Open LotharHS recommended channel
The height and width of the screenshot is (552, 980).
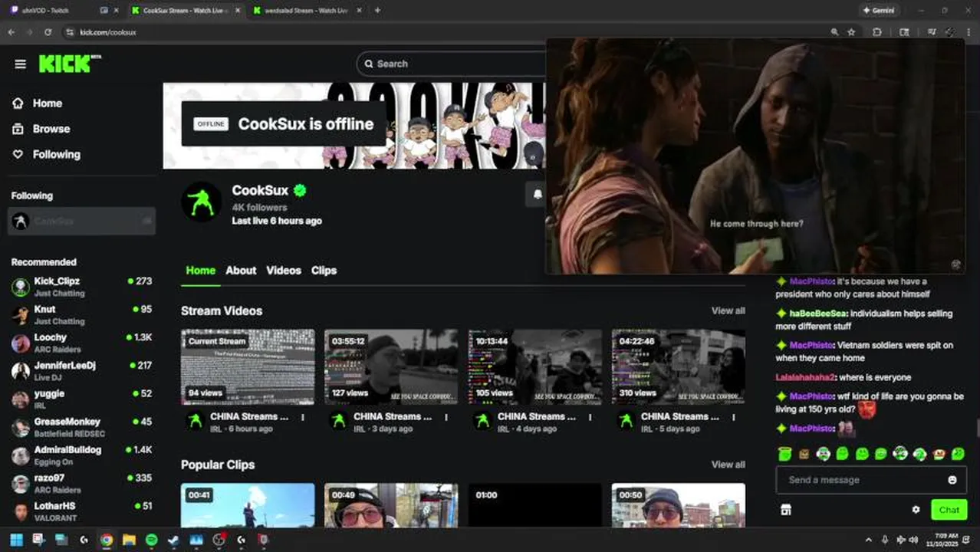tap(82, 511)
